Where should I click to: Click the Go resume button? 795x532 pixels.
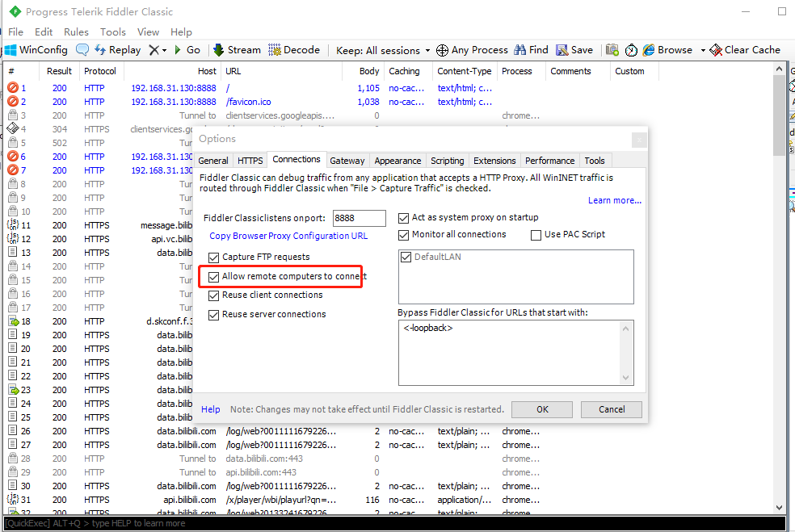pyautogui.click(x=187, y=50)
